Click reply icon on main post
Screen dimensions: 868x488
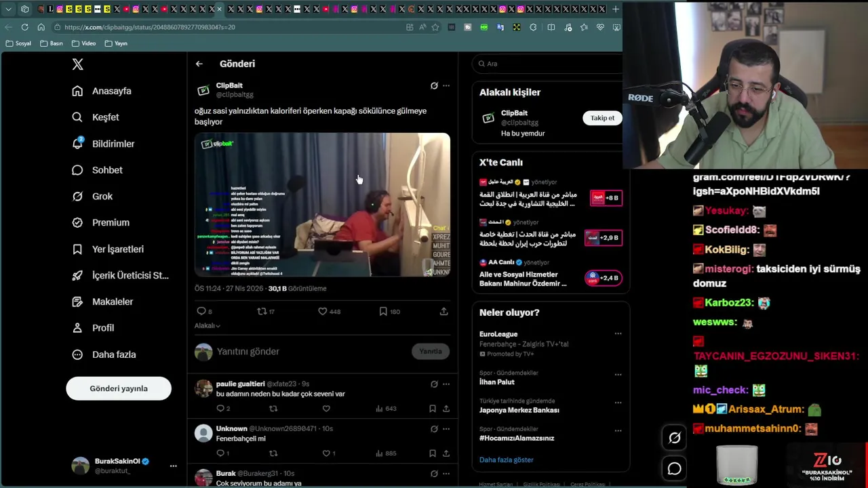201,311
